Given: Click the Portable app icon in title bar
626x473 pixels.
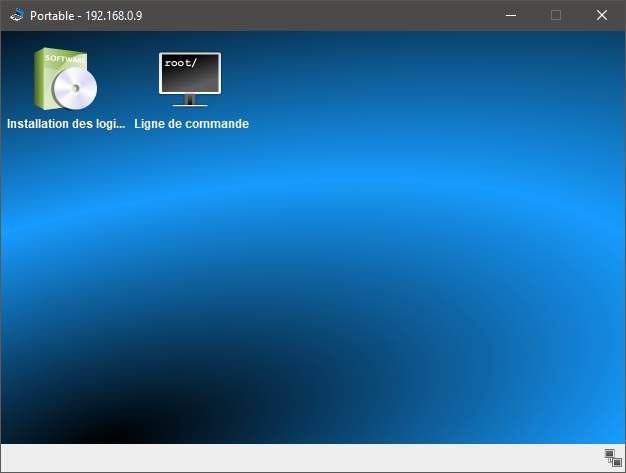Looking at the screenshot, I should (x=16, y=15).
